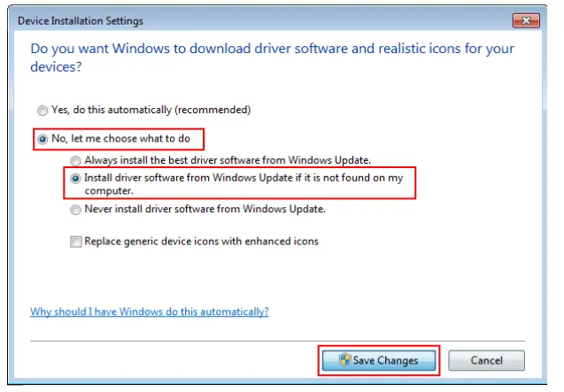Screen dimensions: 564x392
Task: Click the Cancel button
Action: coord(486,360)
